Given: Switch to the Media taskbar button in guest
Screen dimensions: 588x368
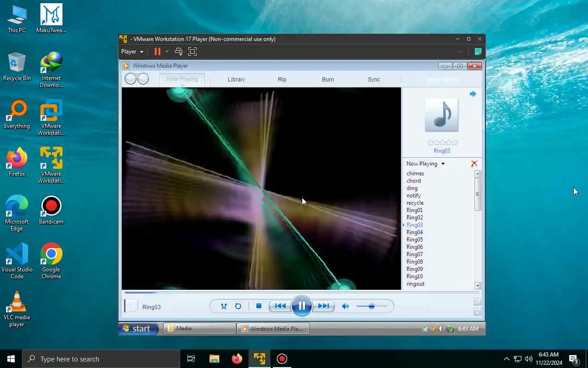Looking at the screenshot, I should pos(199,328).
